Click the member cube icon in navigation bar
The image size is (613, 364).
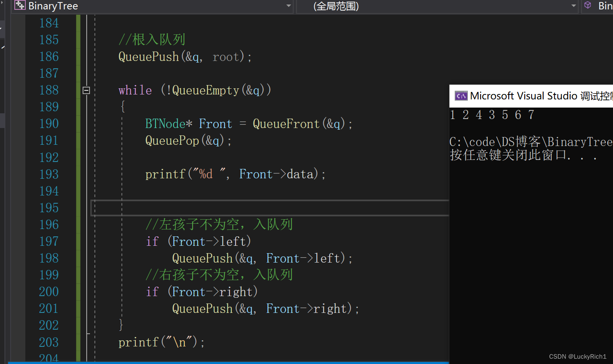pos(588,5)
